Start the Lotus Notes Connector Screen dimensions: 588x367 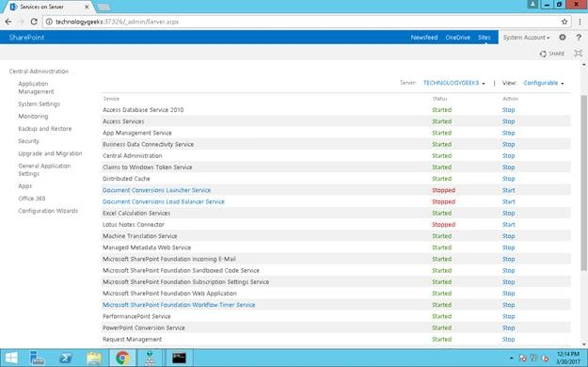[x=508, y=225]
